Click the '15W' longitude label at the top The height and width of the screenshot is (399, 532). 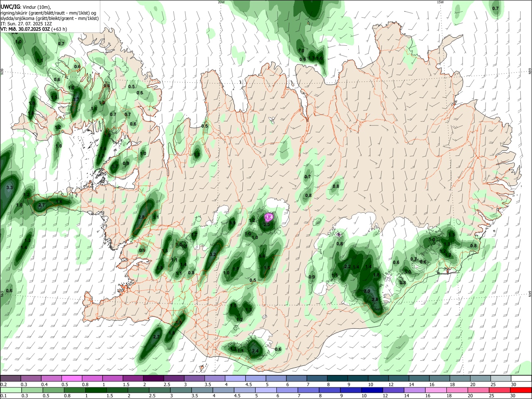440,2
